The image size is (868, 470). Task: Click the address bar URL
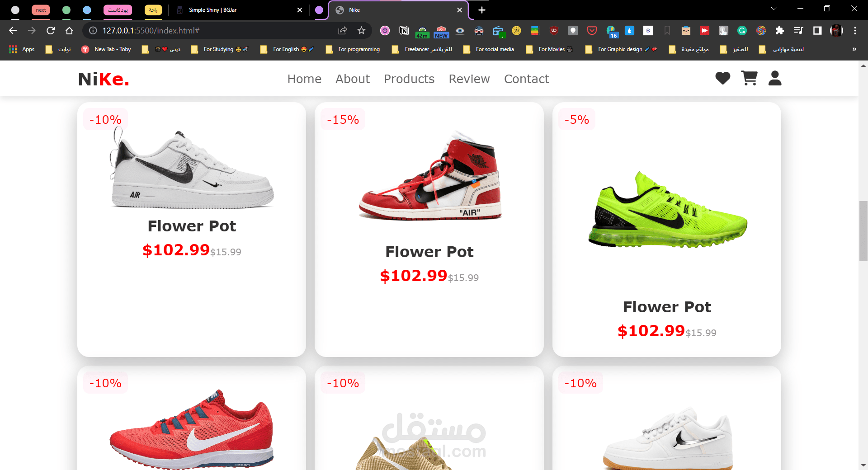click(x=151, y=30)
